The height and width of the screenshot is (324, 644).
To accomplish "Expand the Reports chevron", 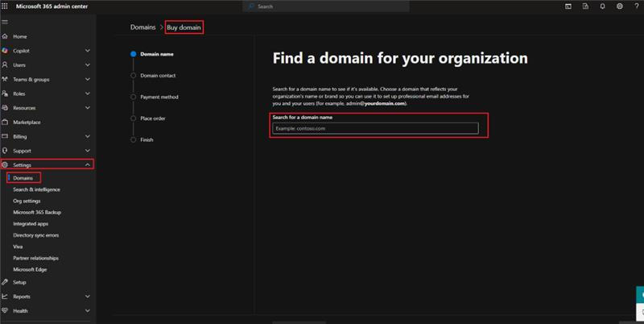I will [88, 297].
